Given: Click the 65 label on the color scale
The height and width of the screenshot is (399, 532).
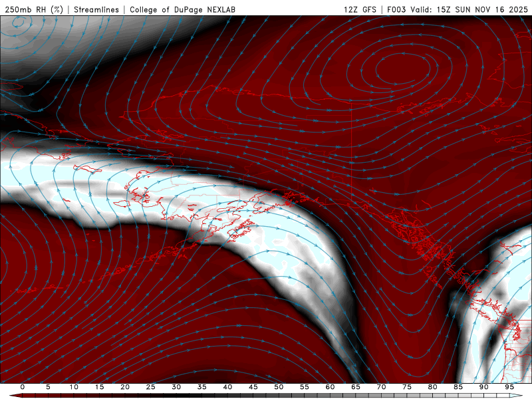Looking at the screenshot, I should 356,387.
